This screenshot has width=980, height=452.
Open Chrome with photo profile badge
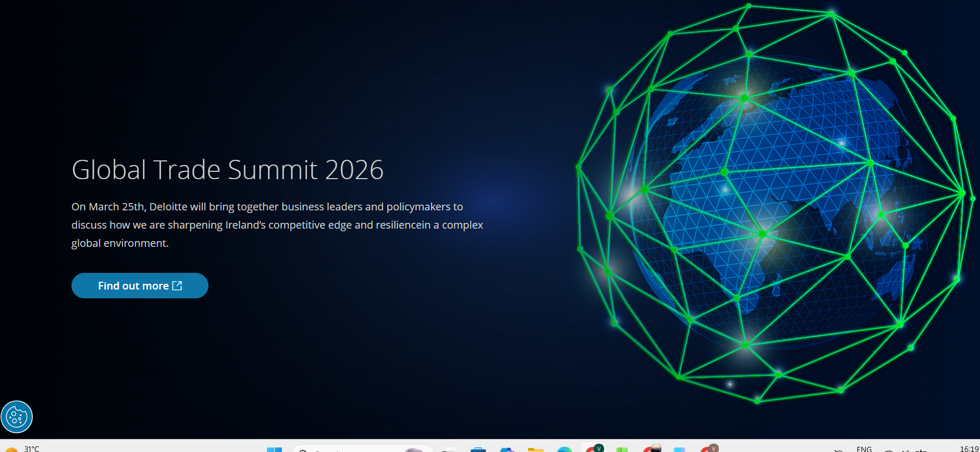point(652,449)
